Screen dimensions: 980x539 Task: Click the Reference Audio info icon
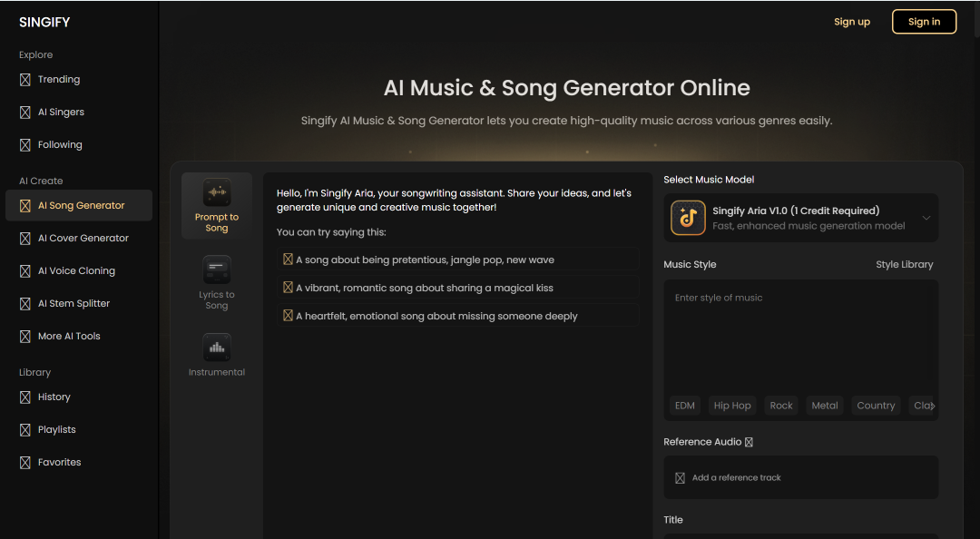point(749,442)
